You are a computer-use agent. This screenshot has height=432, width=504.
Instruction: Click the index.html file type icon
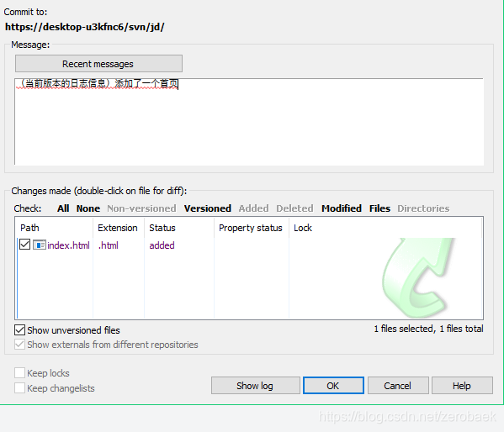[x=40, y=245]
